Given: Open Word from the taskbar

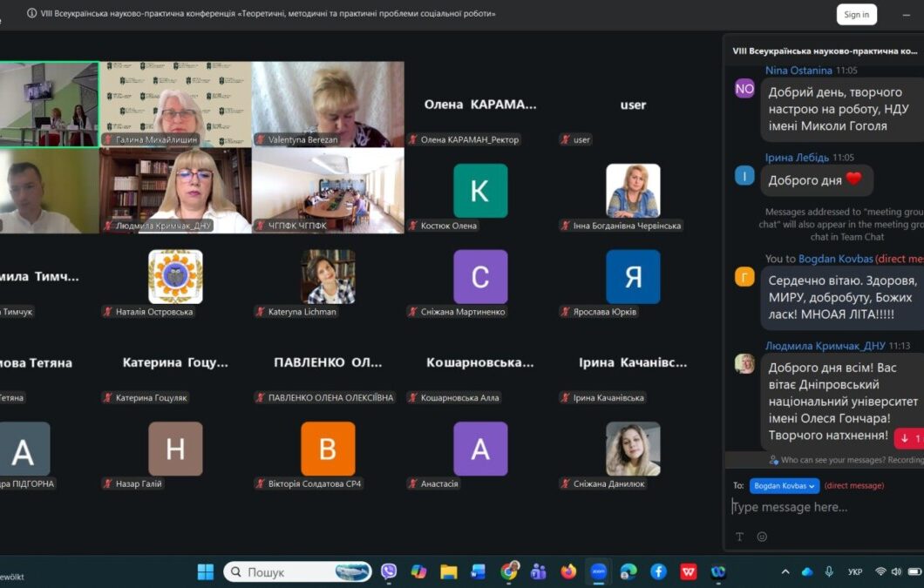Looking at the screenshot, I should [x=479, y=571].
